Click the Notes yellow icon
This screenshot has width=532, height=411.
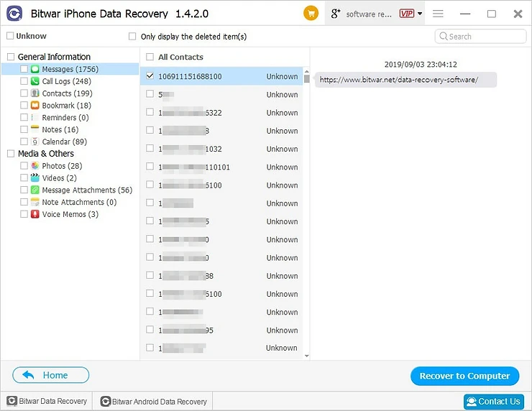35,129
